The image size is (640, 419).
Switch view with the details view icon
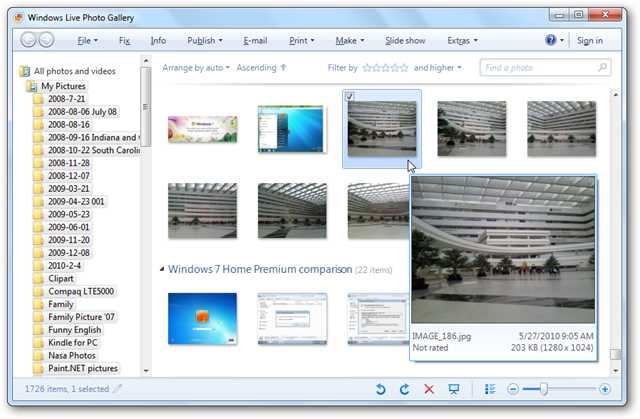[490, 389]
